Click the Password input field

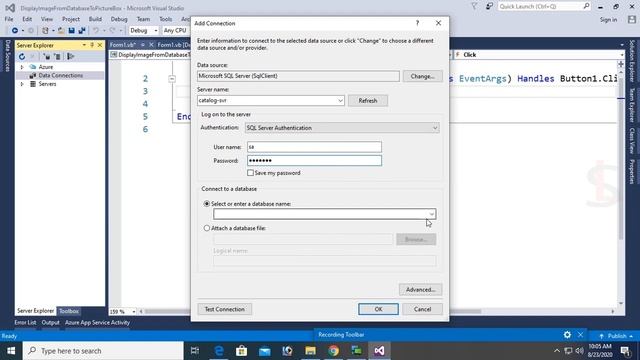pos(314,160)
